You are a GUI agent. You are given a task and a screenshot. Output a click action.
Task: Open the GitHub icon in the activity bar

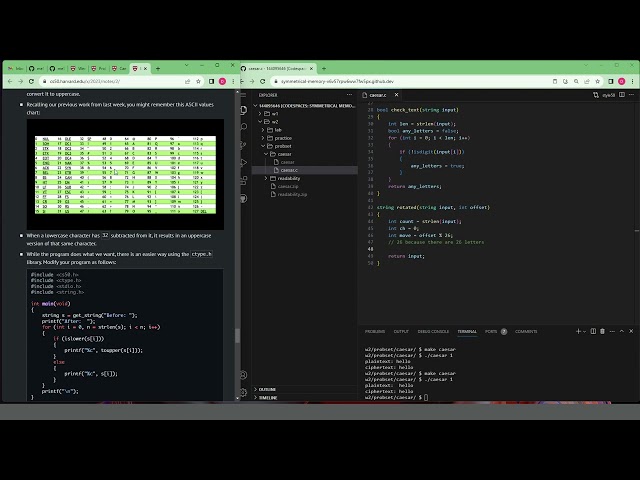(244, 198)
